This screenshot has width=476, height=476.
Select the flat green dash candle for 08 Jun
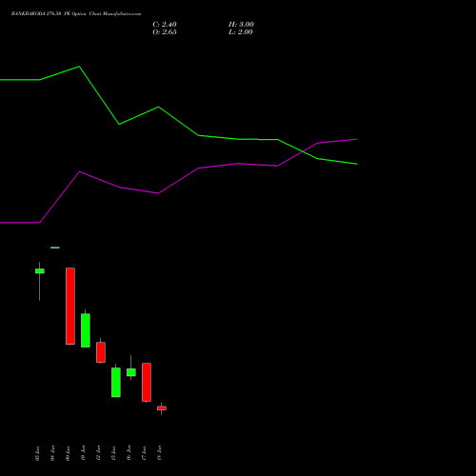tap(55, 248)
